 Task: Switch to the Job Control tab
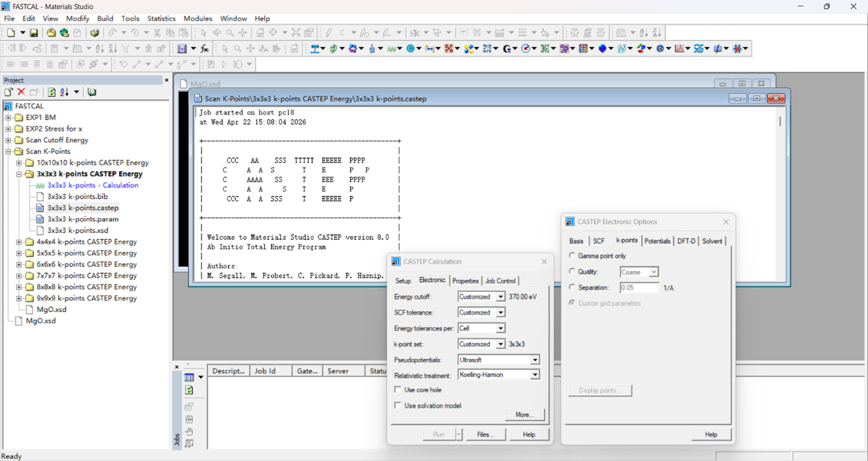click(500, 281)
